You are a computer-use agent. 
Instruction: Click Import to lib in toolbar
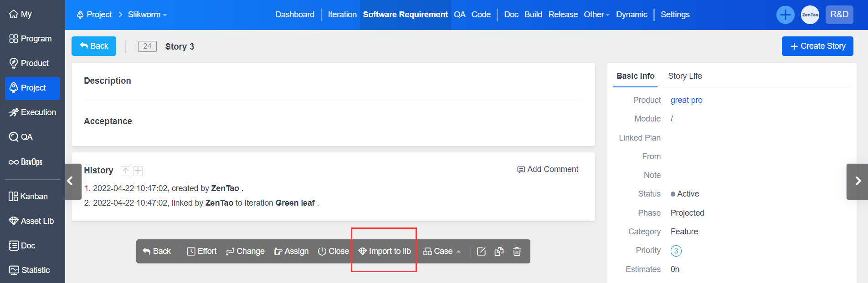point(385,252)
